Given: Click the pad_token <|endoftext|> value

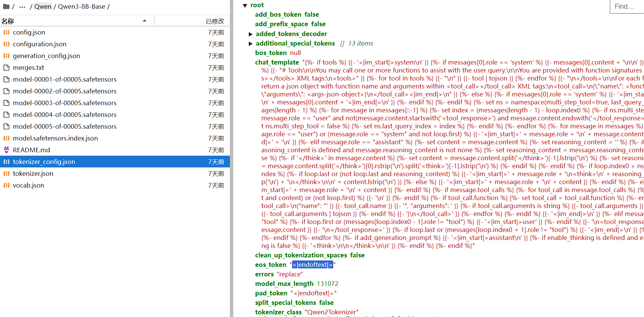Looking at the screenshot, I should point(313,293).
